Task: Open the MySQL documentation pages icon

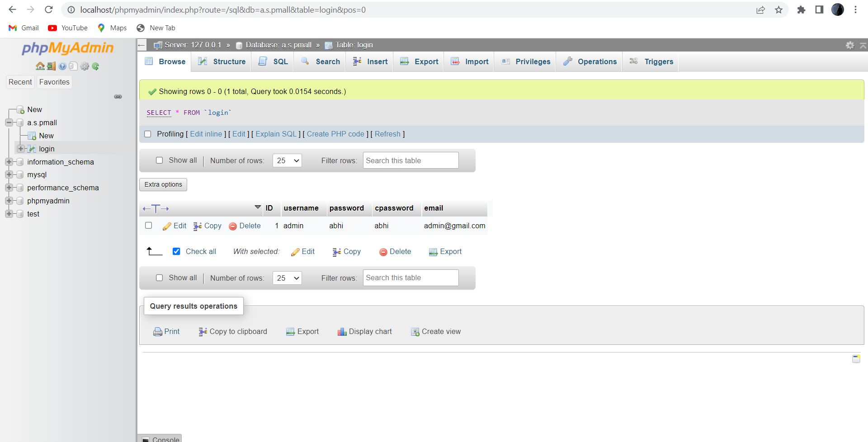Action: (73, 66)
